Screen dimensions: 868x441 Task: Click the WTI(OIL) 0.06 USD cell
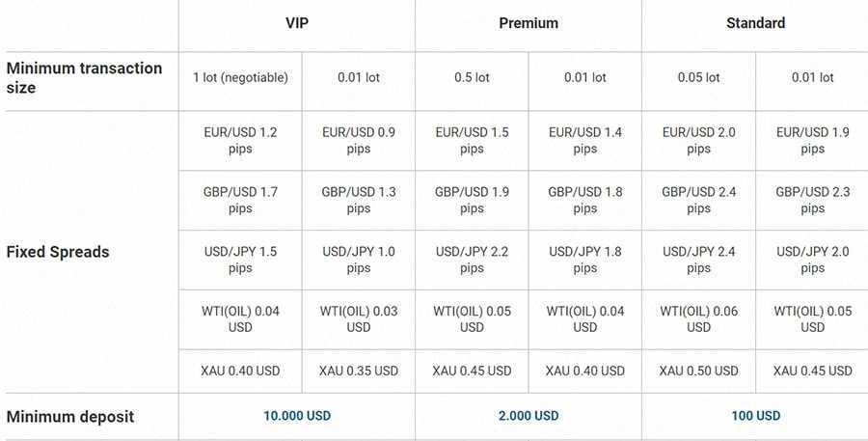(x=698, y=319)
